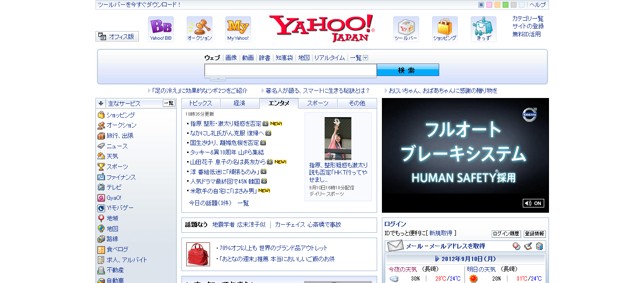
Task: Click the 検索 search button
Action: pos(408,70)
